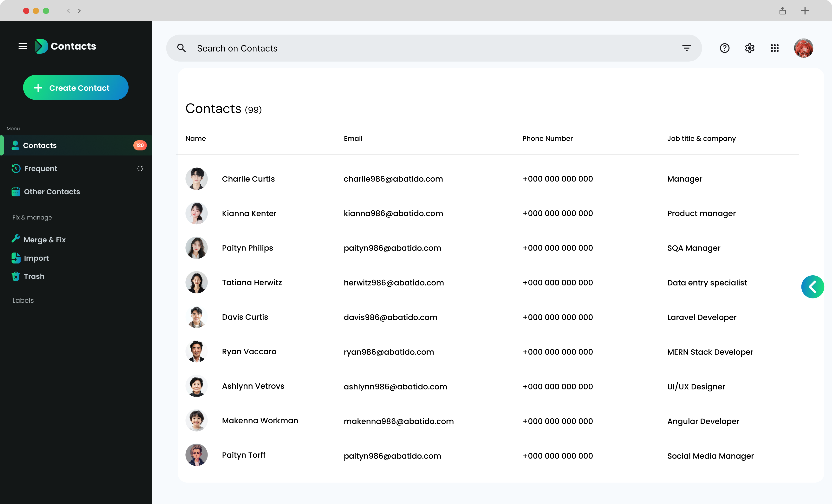Open Import from the sidebar
832x504 pixels.
(x=36, y=258)
